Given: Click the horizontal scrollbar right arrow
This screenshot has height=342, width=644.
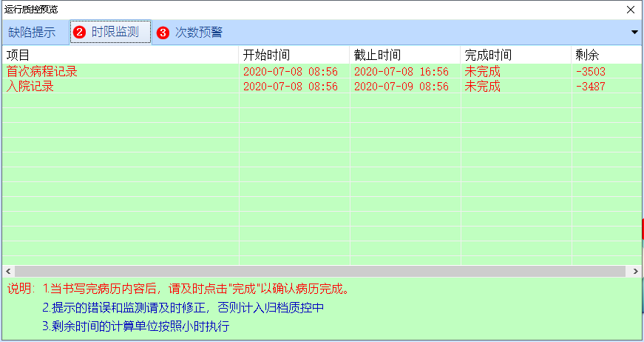Looking at the screenshot, I should tap(635, 271).
